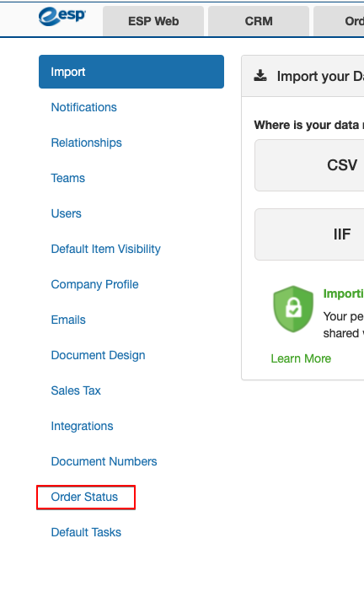Click the green security shield icon
The height and width of the screenshot is (592, 364).
(293, 309)
